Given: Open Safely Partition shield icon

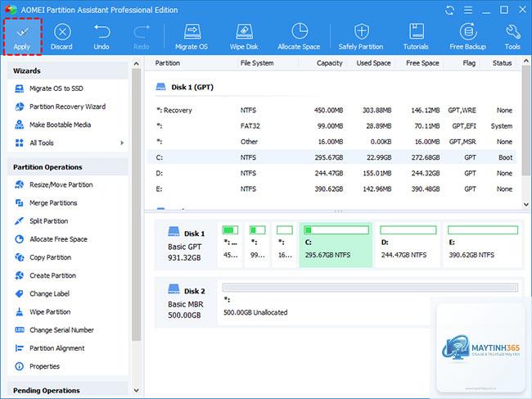Looking at the screenshot, I should (x=361, y=37).
